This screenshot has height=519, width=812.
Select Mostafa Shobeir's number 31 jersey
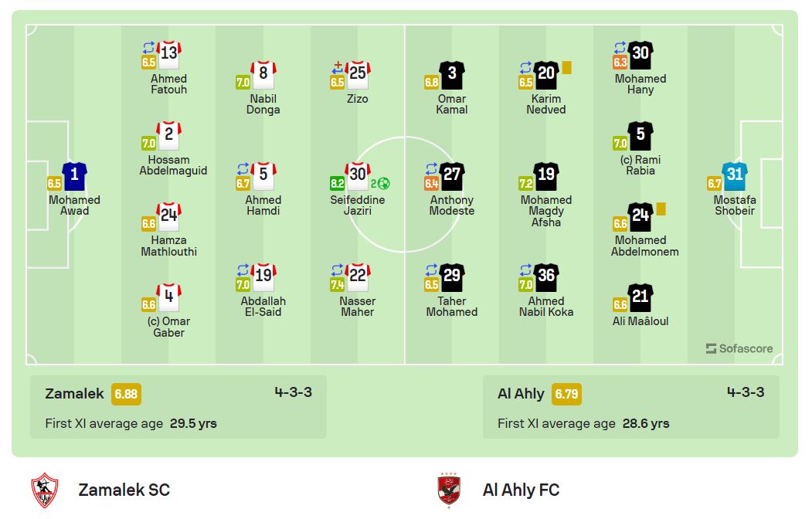(x=734, y=175)
